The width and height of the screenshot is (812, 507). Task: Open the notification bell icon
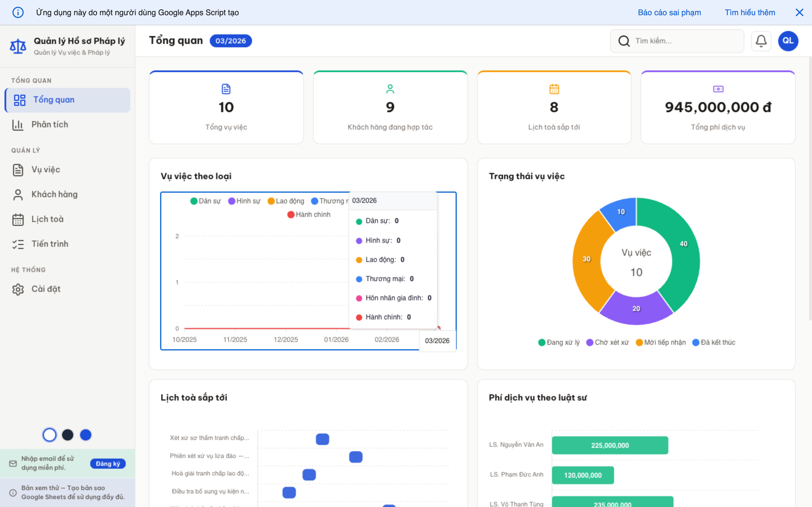[x=761, y=41]
